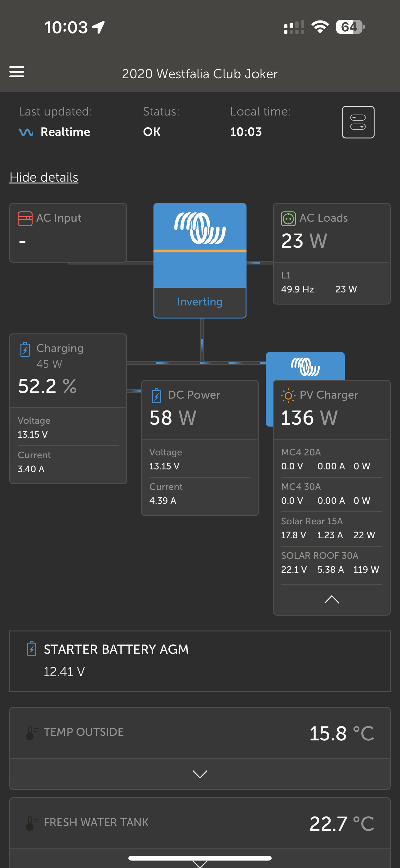Image resolution: width=400 pixels, height=868 pixels.
Task: Tap the iOS battery indicator
Action: tap(350, 27)
